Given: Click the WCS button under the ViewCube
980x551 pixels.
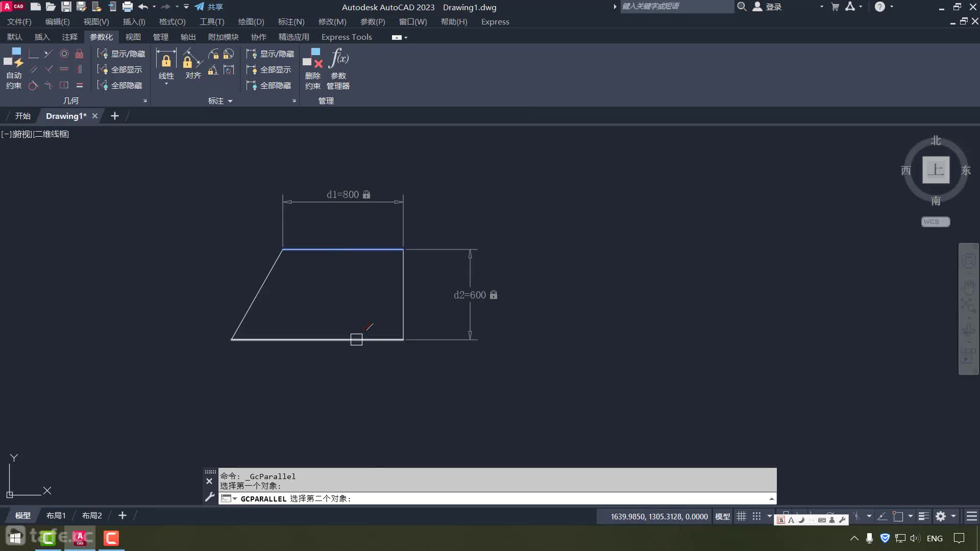Looking at the screenshot, I should 935,222.
